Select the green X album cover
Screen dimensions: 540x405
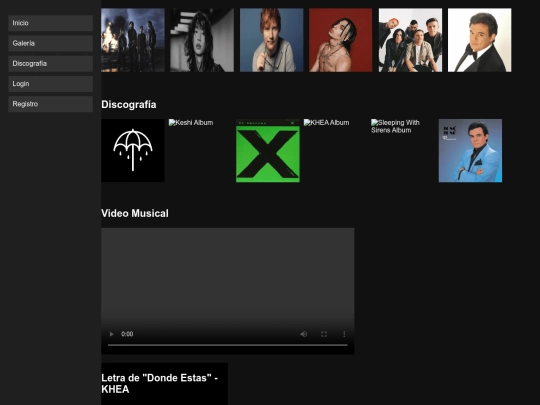pyautogui.click(x=268, y=150)
